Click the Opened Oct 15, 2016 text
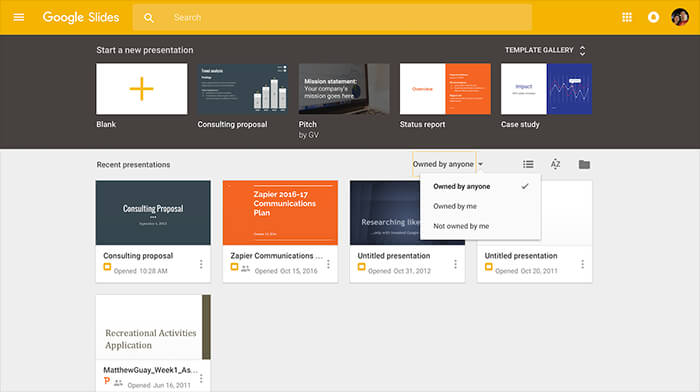The image size is (700, 392). 286,271
